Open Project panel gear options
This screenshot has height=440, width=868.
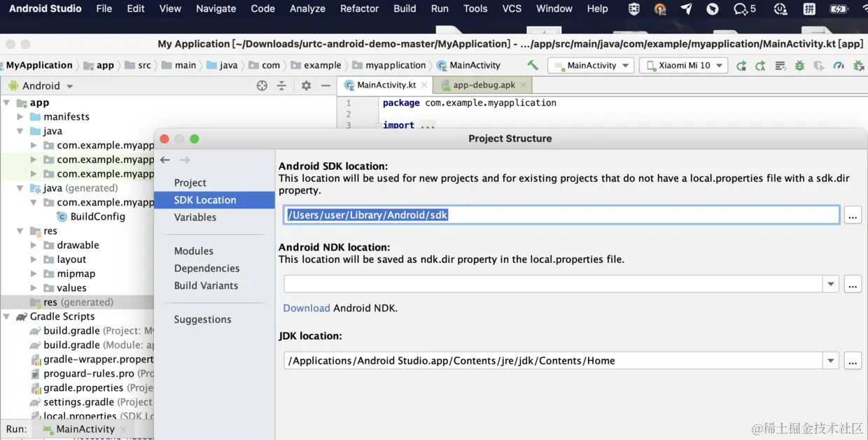306,85
